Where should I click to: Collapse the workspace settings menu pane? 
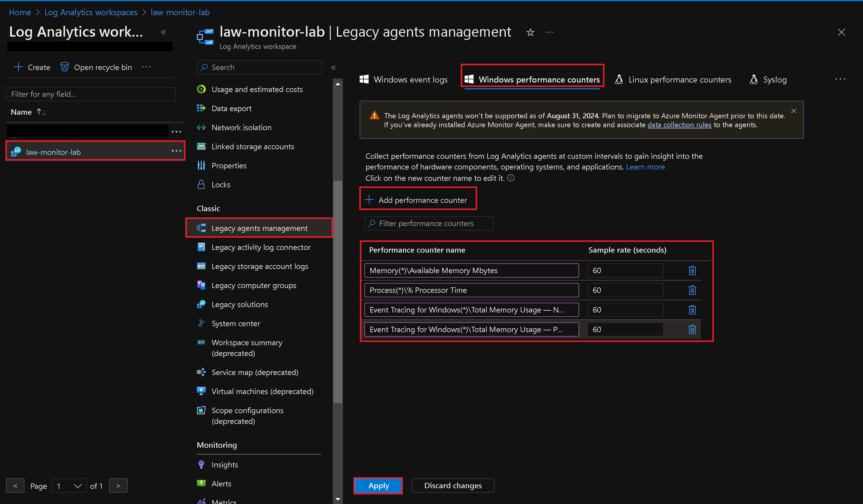tap(333, 67)
